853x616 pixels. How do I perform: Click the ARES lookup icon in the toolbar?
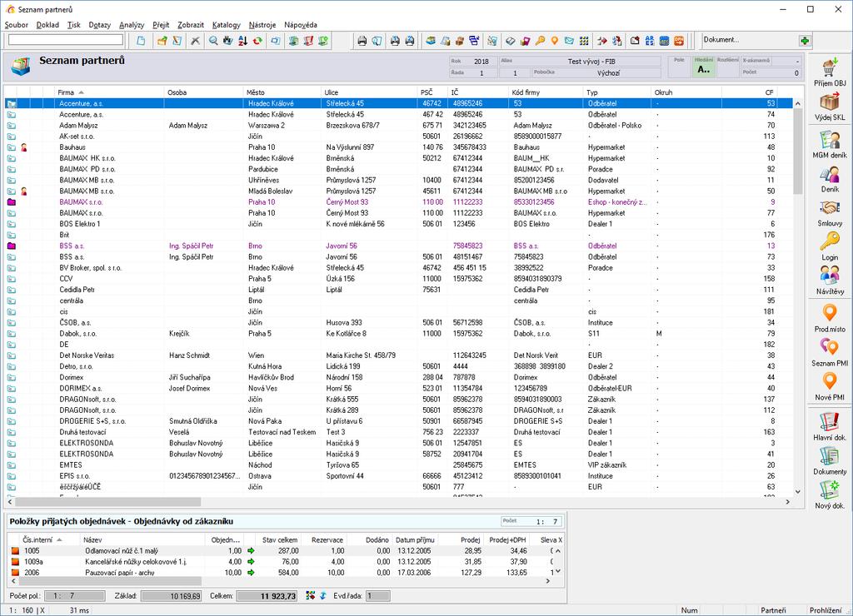(x=650, y=41)
